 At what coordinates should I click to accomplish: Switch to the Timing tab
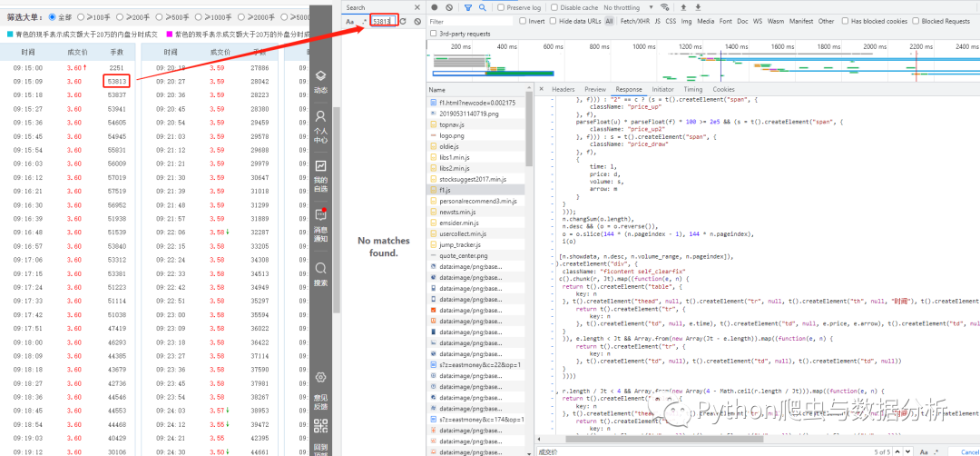[x=692, y=89]
